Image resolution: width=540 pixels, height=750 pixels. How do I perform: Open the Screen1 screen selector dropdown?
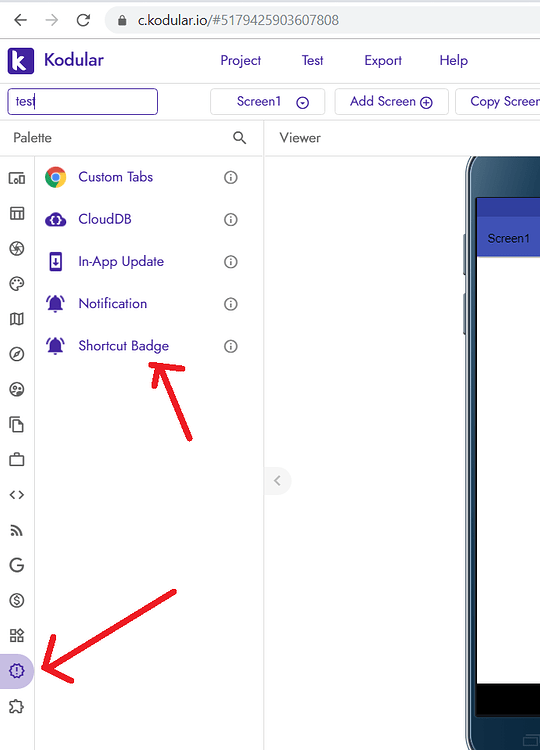tap(267, 101)
